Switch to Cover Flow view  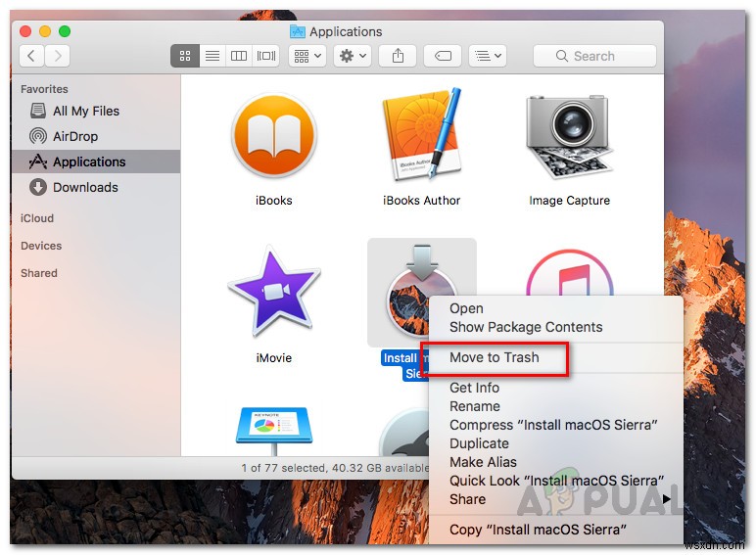[x=266, y=56]
